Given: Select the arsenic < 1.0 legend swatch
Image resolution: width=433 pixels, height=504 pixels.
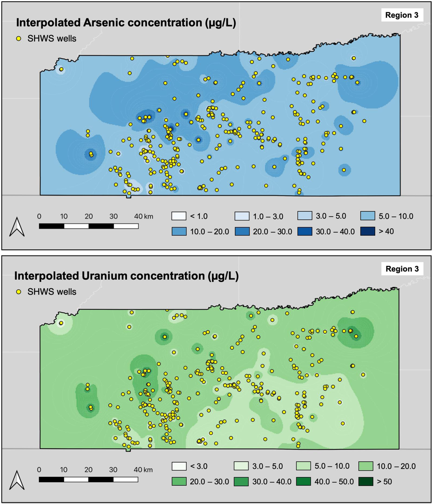Looking at the screenshot, I should (179, 216).
